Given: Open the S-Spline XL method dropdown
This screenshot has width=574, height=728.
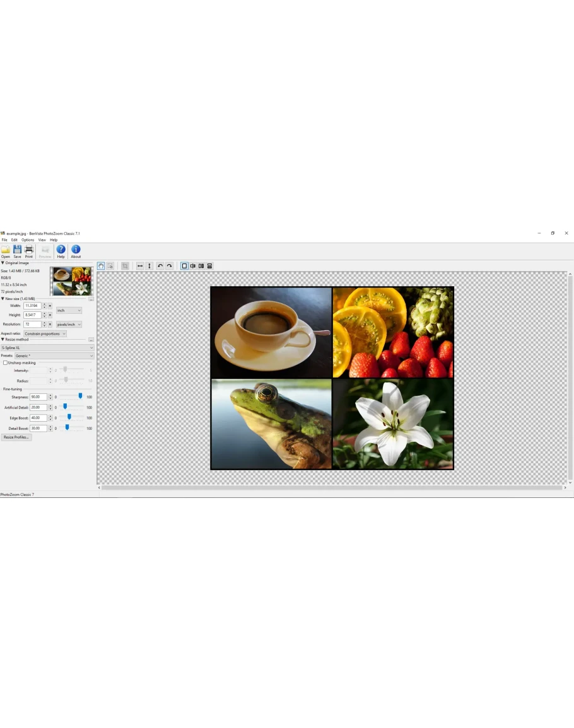Looking at the screenshot, I should (x=47, y=348).
